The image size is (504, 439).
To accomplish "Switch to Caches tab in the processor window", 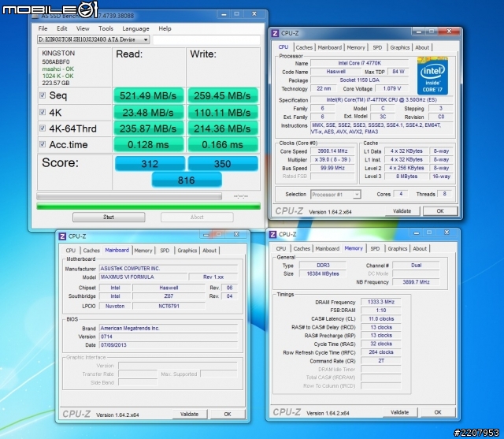I will click(x=304, y=47).
